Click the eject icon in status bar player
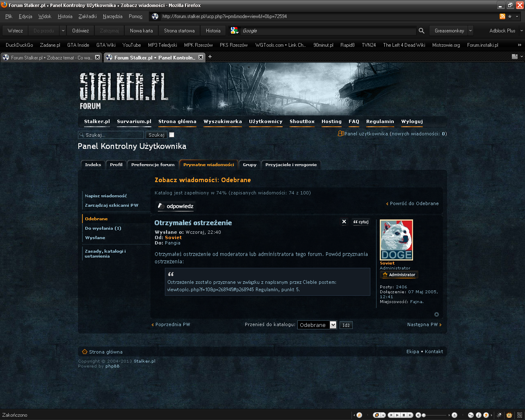This screenshot has width=525, height=420. [454, 415]
